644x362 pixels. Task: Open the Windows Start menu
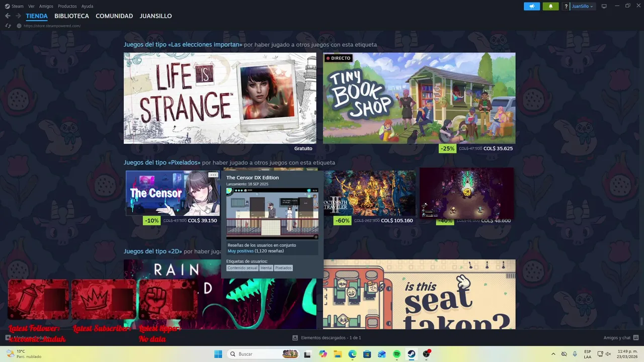(x=218, y=354)
